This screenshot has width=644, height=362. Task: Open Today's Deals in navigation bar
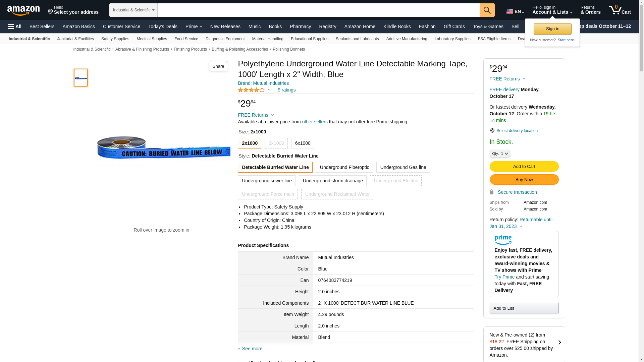(x=163, y=26)
